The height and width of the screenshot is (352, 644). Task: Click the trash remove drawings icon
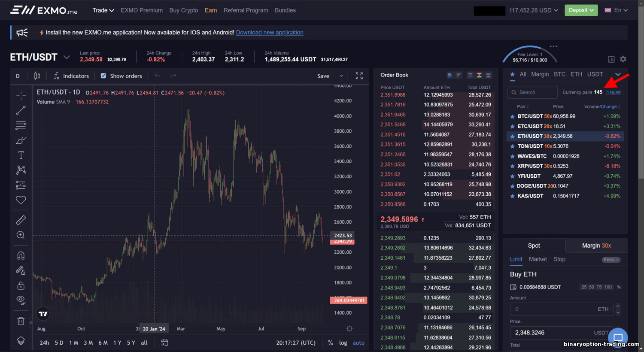21,321
